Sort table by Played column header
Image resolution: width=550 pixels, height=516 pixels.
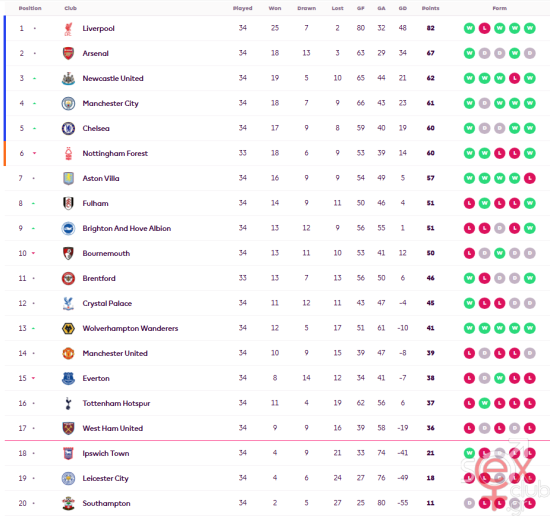click(x=242, y=8)
